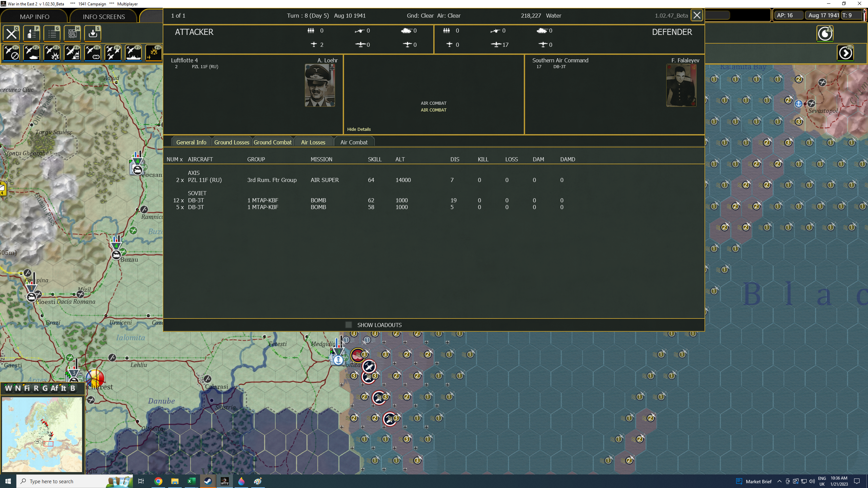Open the Market Brief taskbar widget
Viewport: 868px width, 488px height.
(x=753, y=481)
